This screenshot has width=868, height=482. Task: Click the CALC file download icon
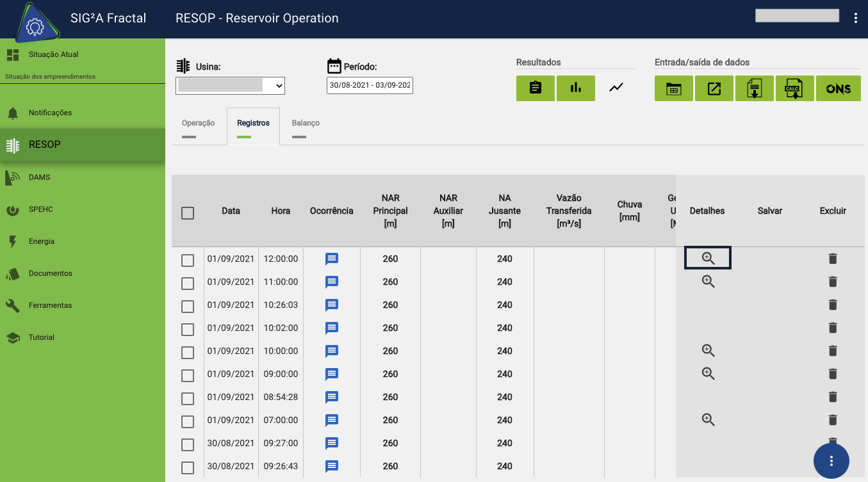(794, 88)
